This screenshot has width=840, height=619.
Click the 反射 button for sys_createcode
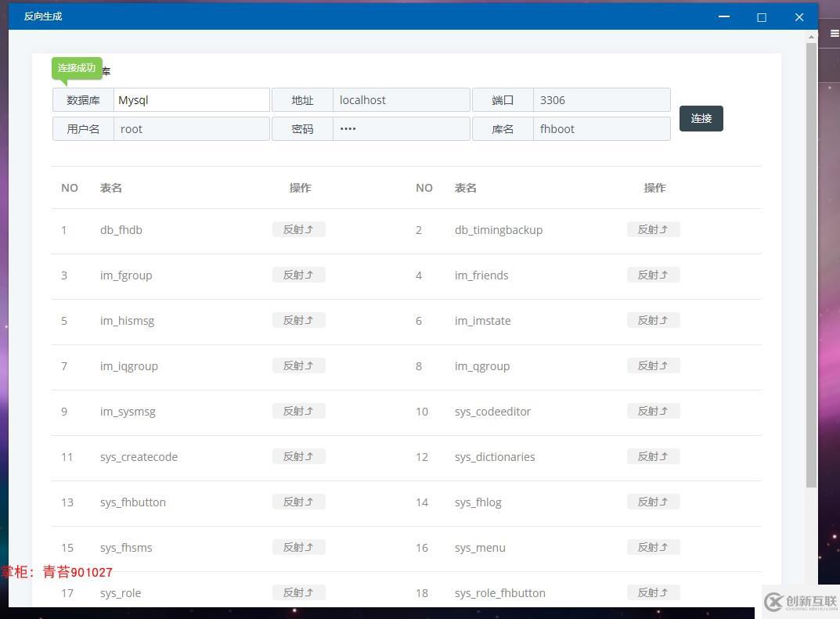coord(298,457)
